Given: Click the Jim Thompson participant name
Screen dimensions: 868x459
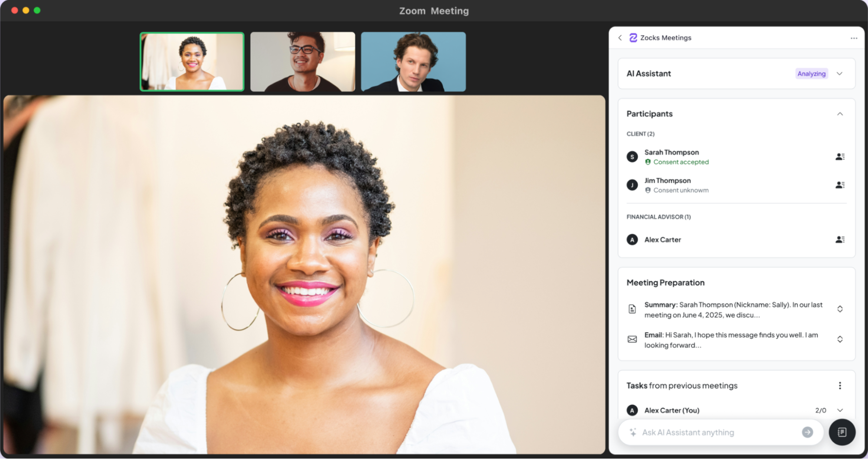Looking at the screenshot, I should (x=667, y=180).
